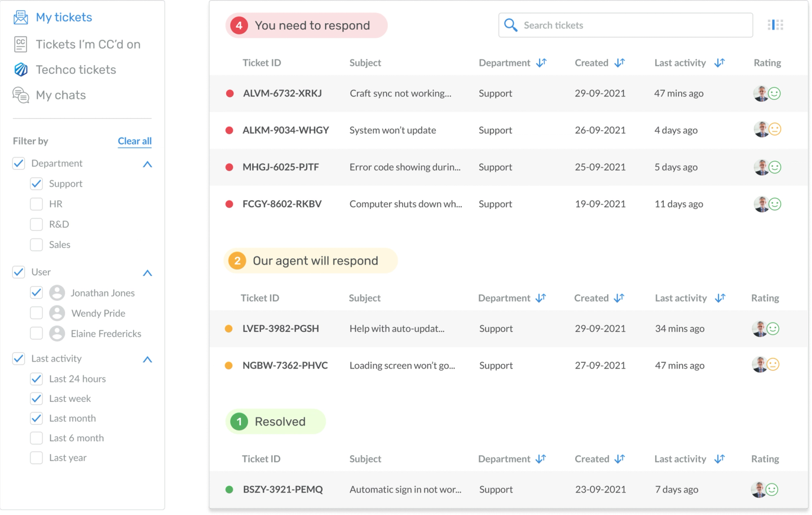Uncheck Last 24 hours checkbox
The width and height of the screenshot is (812, 515).
pyautogui.click(x=37, y=379)
